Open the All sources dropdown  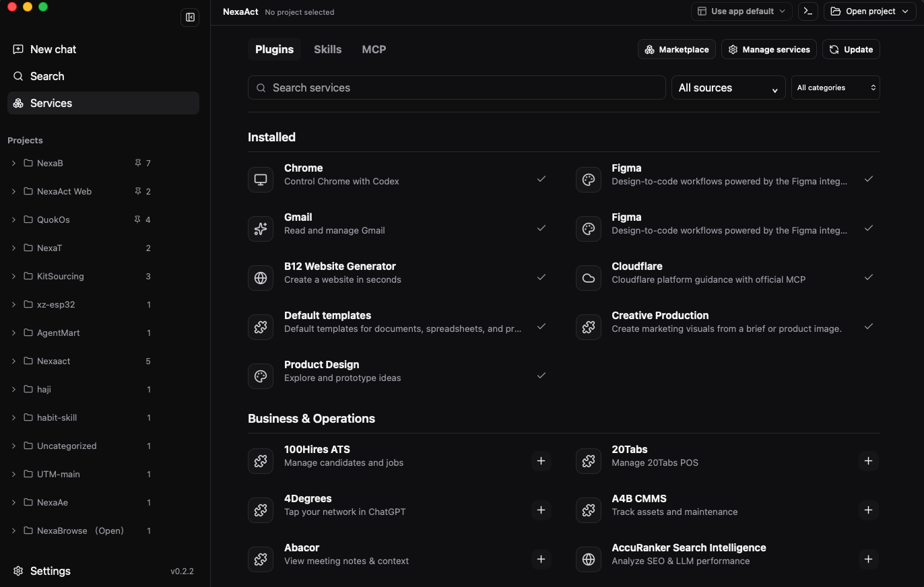click(x=729, y=88)
